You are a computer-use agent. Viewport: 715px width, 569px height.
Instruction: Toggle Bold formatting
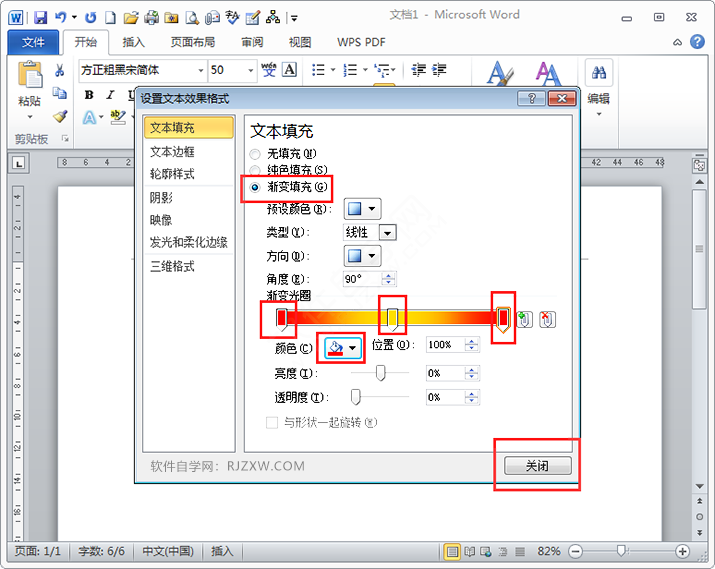point(89,95)
